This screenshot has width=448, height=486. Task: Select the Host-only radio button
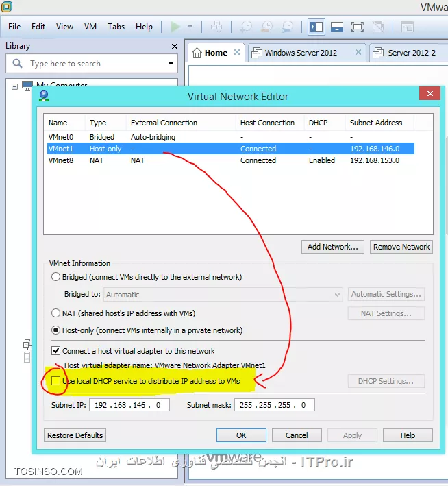point(55,330)
